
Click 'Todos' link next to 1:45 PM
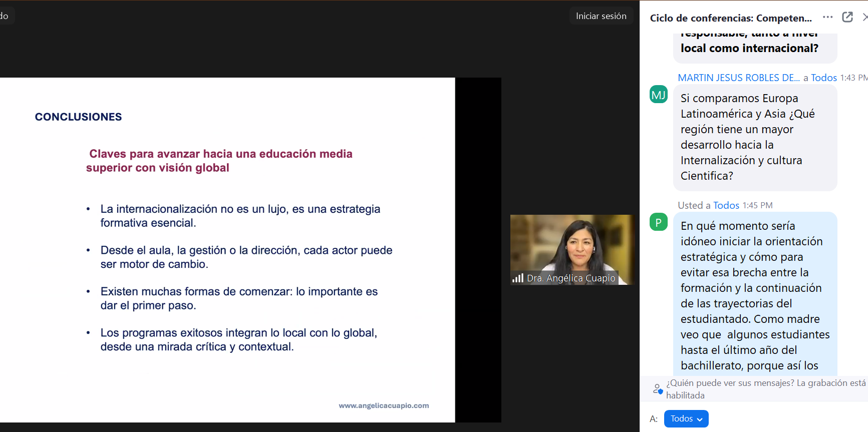[x=726, y=205]
